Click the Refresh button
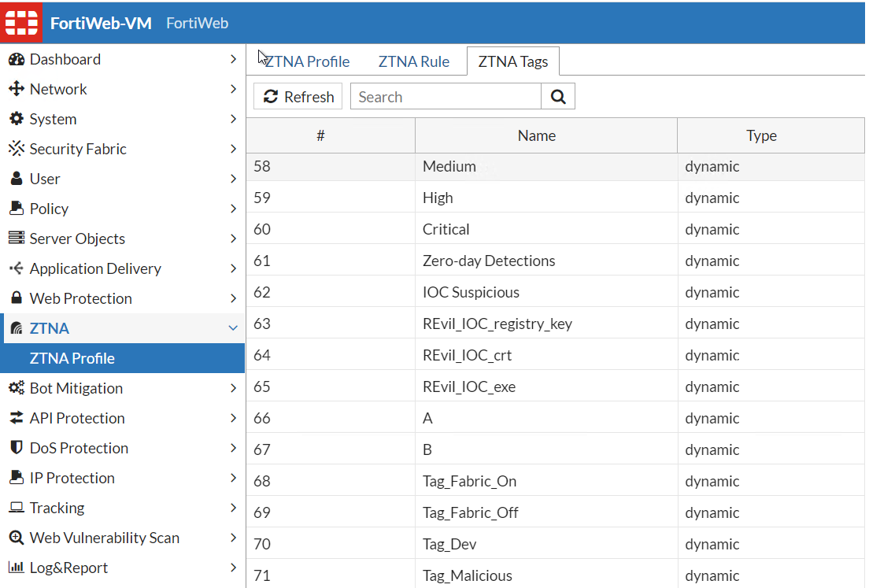The width and height of the screenshot is (869, 588). tap(298, 97)
